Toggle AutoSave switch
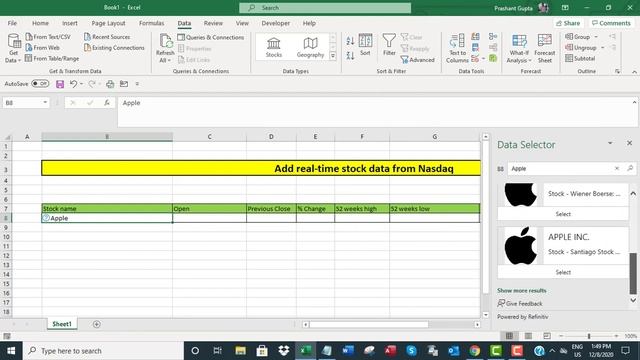The height and width of the screenshot is (360, 640). (x=40, y=84)
